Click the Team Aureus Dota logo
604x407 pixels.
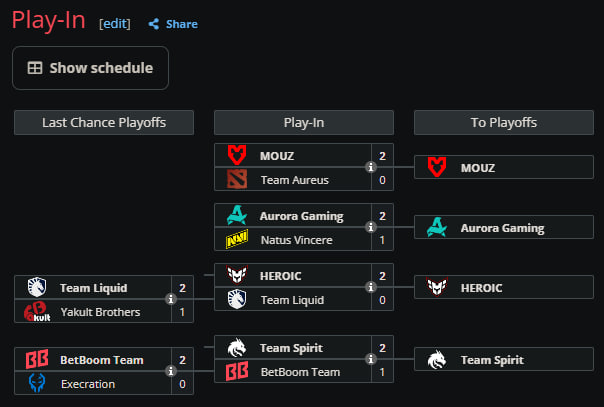[237, 179]
